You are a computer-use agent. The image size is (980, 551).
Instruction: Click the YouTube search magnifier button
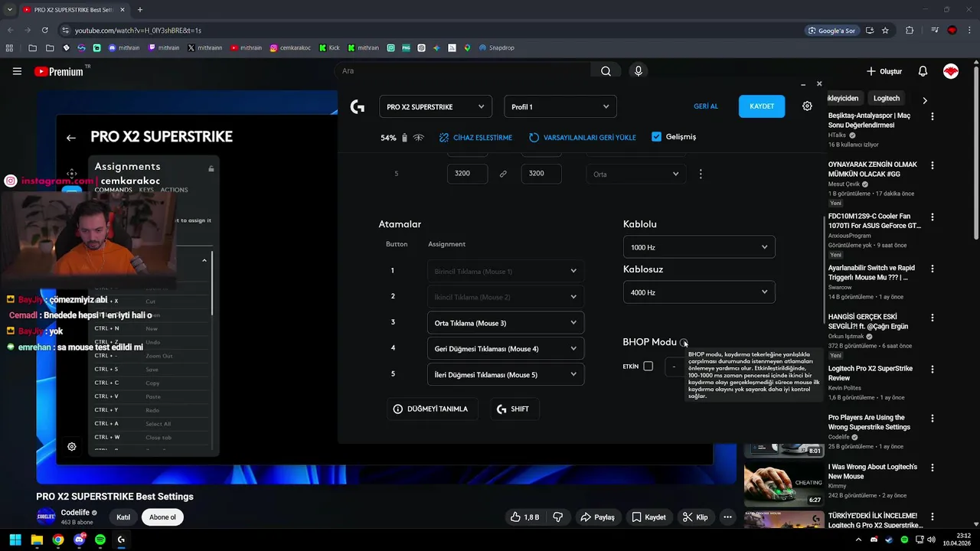606,71
